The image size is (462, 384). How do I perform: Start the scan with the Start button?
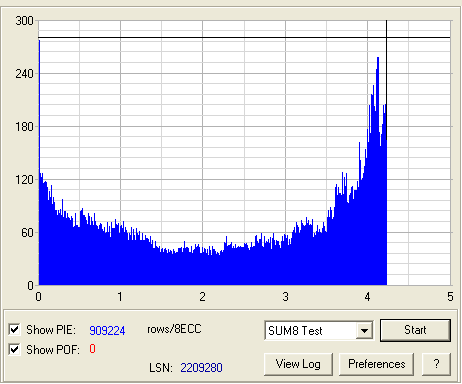click(415, 330)
